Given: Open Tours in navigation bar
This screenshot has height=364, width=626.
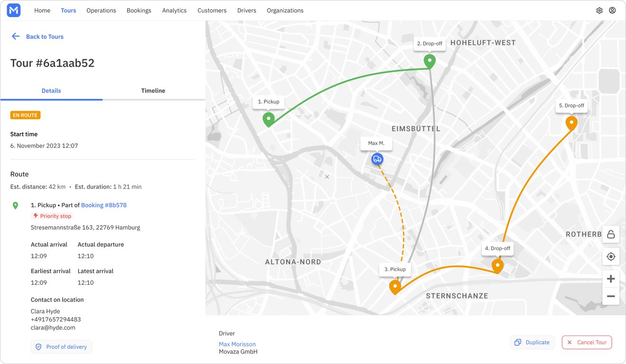Looking at the screenshot, I should 68,10.
